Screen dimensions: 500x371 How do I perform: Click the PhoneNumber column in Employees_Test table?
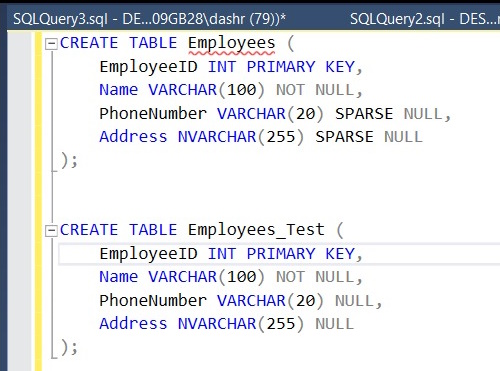tap(153, 301)
